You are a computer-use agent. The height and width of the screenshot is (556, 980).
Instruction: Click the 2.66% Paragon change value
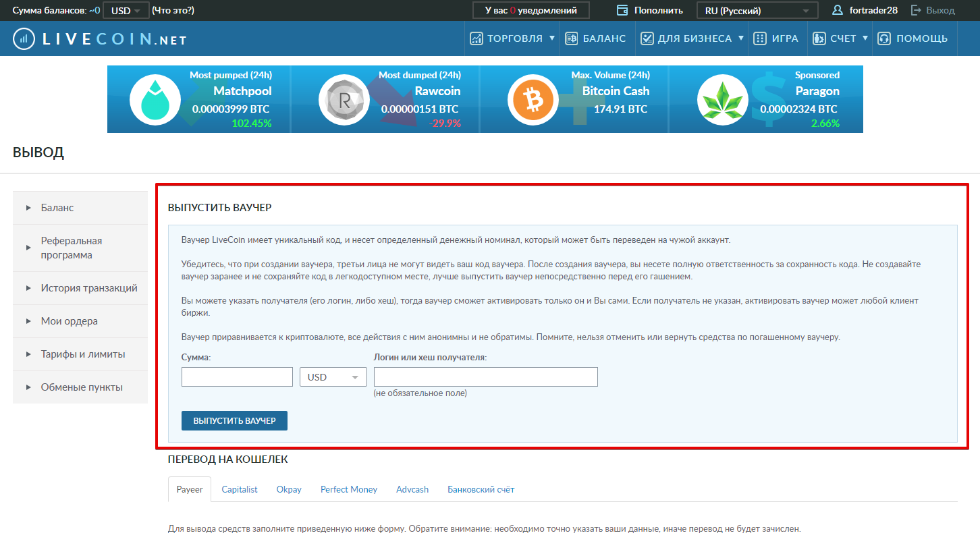tap(825, 123)
